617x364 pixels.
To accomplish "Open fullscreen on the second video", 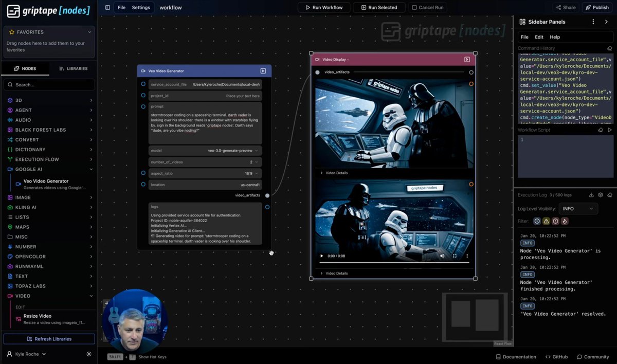I will [x=455, y=256].
